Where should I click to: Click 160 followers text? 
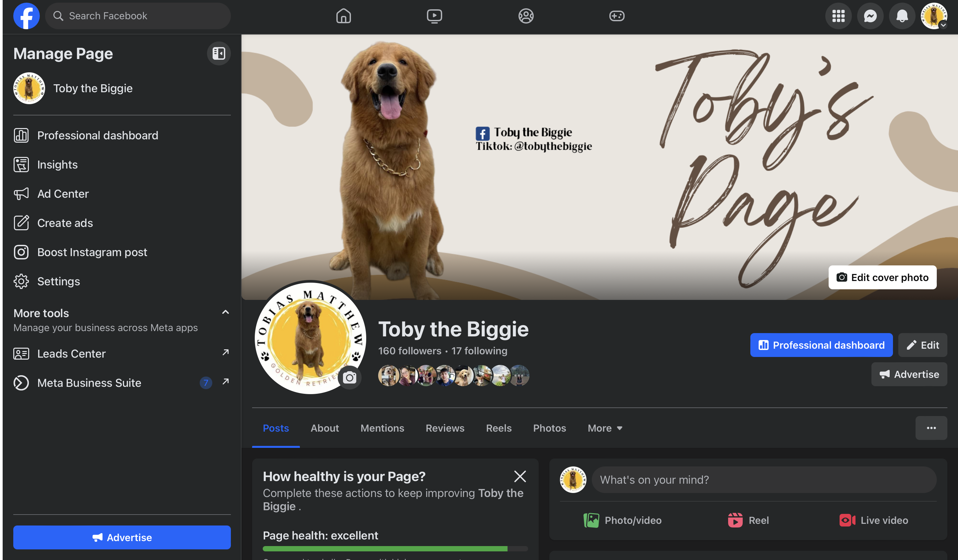pyautogui.click(x=409, y=351)
